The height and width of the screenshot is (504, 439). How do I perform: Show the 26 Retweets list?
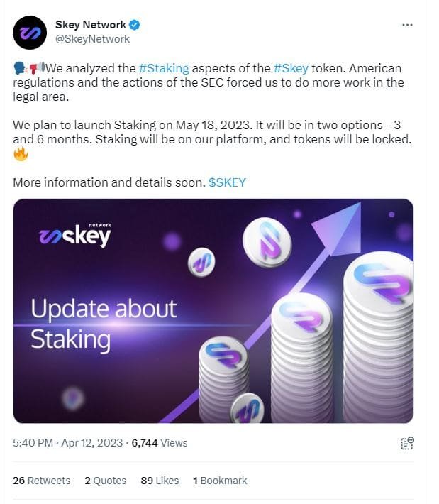tap(42, 481)
